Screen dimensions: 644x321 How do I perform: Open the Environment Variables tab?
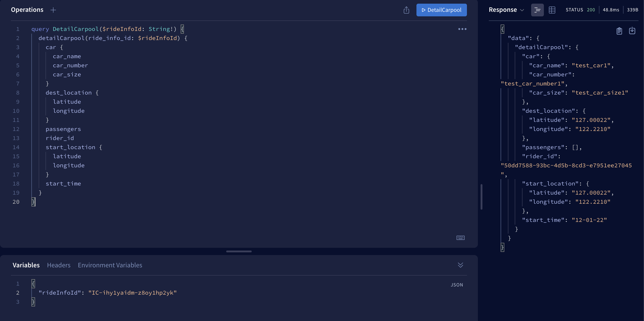click(110, 265)
